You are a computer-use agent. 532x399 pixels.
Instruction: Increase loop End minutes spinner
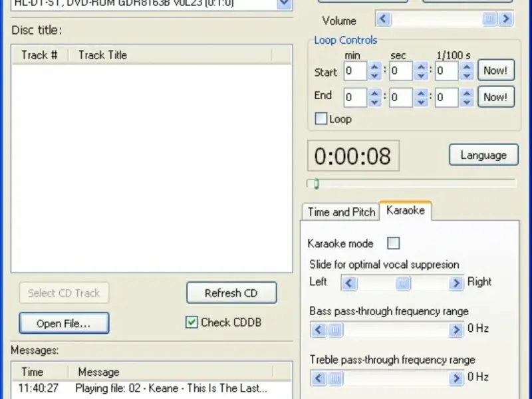click(x=374, y=93)
